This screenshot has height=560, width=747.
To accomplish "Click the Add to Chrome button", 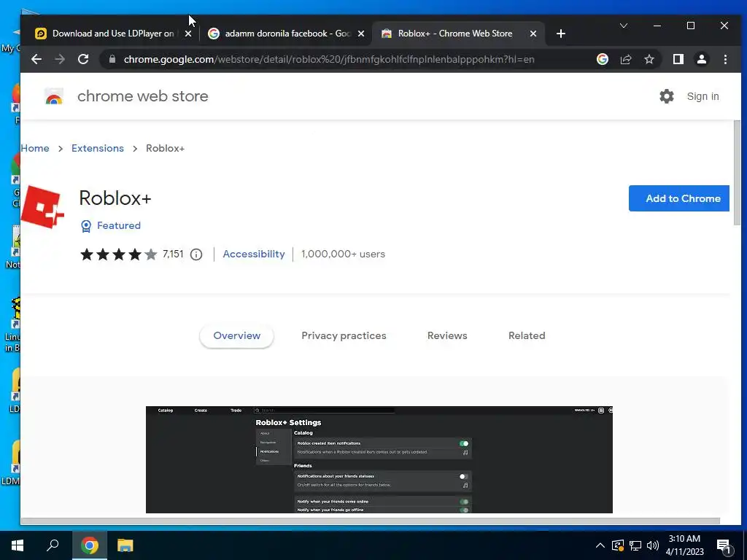I will click(679, 198).
